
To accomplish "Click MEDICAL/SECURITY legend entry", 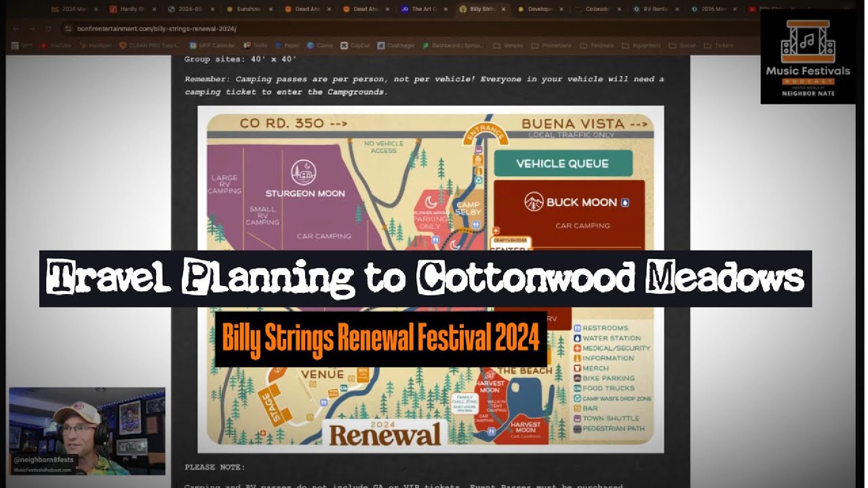I will [611, 348].
